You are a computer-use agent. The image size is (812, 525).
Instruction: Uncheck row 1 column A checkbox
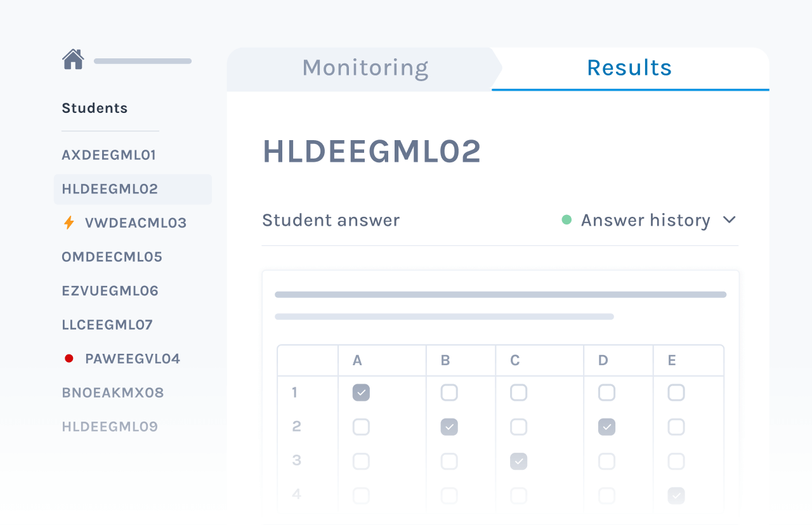coord(361,392)
